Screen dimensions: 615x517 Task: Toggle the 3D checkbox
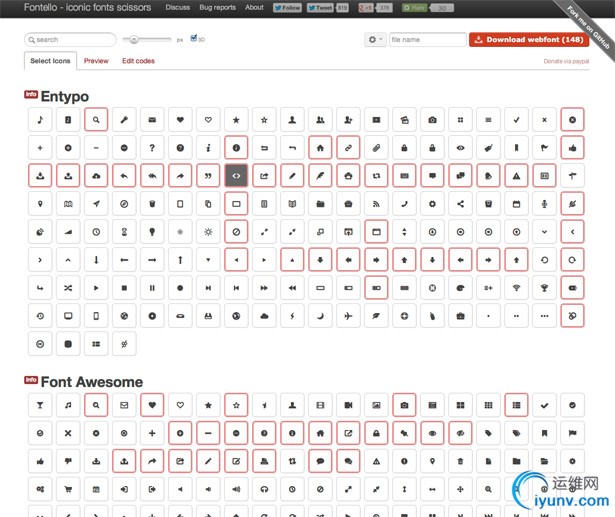pyautogui.click(x=193, y=38)
